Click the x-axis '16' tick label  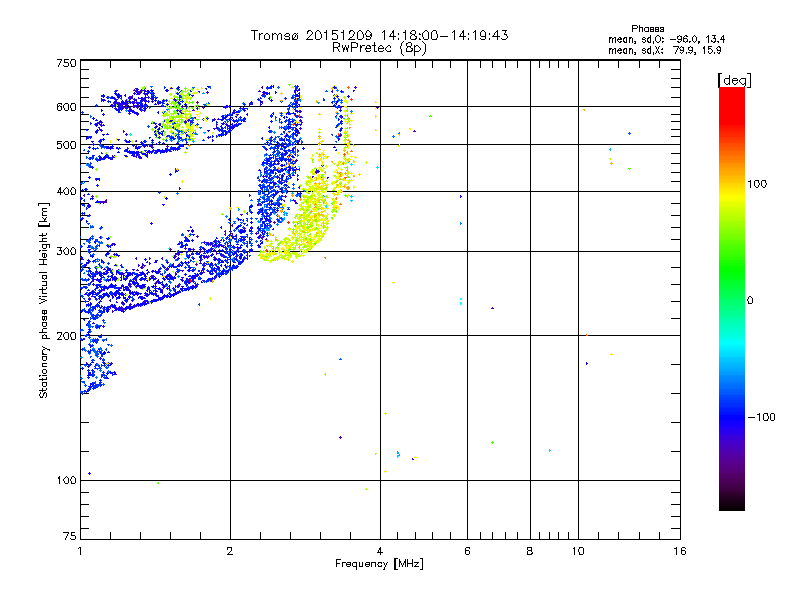point(680,551)
